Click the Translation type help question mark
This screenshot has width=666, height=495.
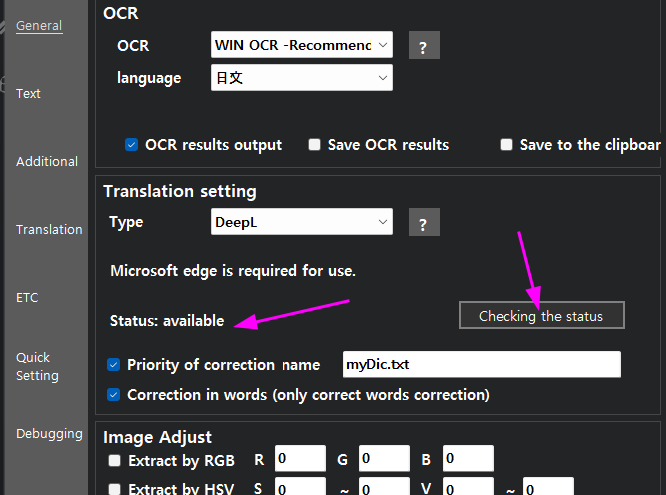(x=424, y=223)
